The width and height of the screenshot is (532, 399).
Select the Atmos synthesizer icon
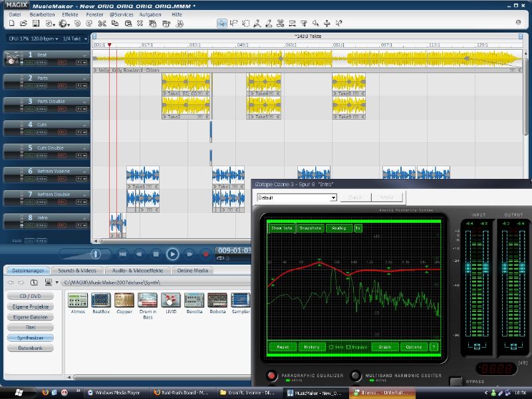click(78, 301)
